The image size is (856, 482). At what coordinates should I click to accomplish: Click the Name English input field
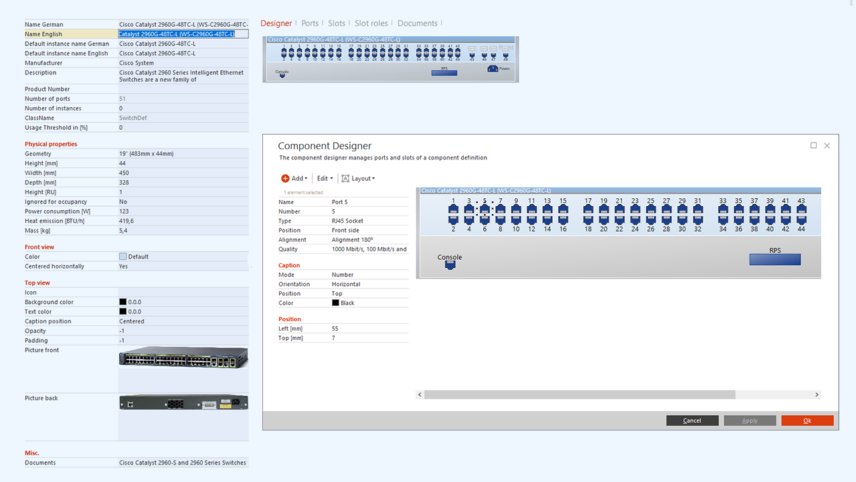[182, 34]
